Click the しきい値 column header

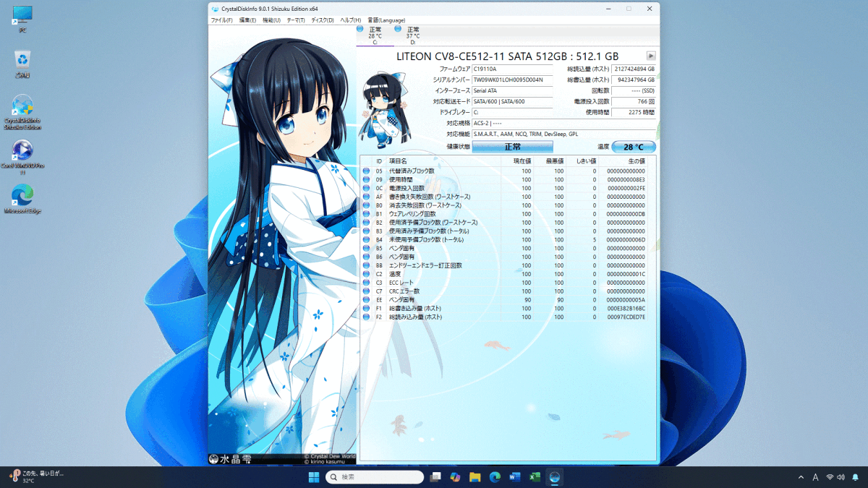(x=582, y=160)
